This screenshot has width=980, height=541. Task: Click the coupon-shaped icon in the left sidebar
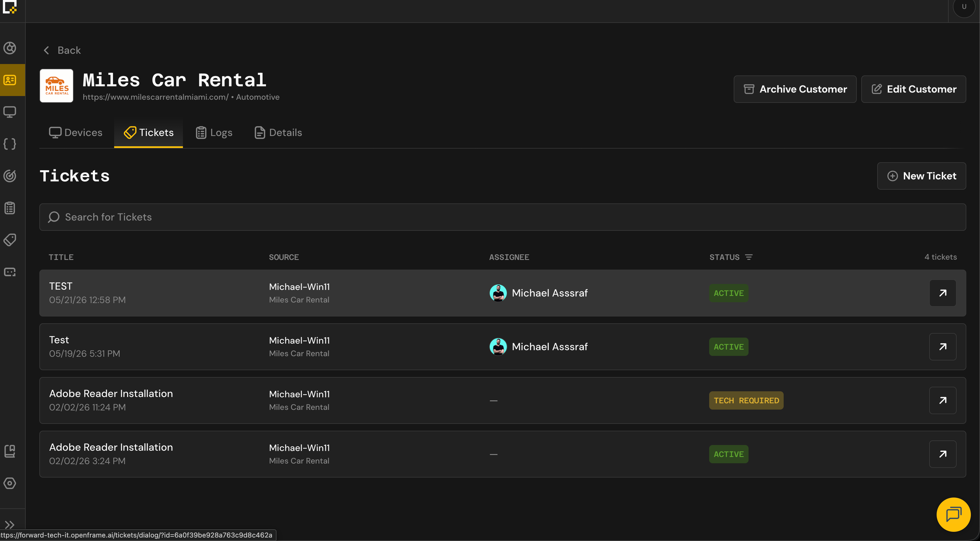coord(10,272)
